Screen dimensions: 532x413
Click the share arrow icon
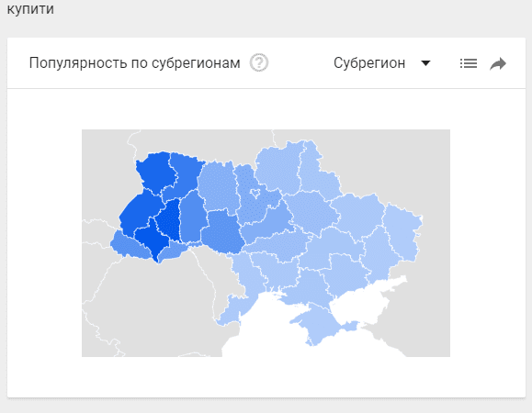point(498,63)
